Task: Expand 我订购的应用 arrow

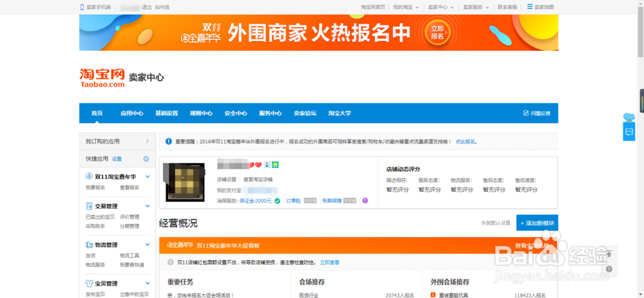Action: (x=147, y=141)
